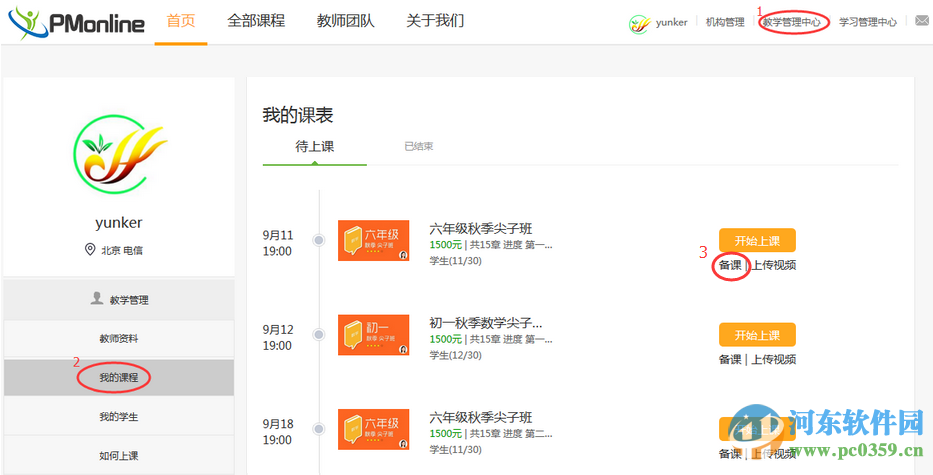Viewport: 933px width, 475px height.
Task: Open the mail envelope icon
Action: click(921, 21)
